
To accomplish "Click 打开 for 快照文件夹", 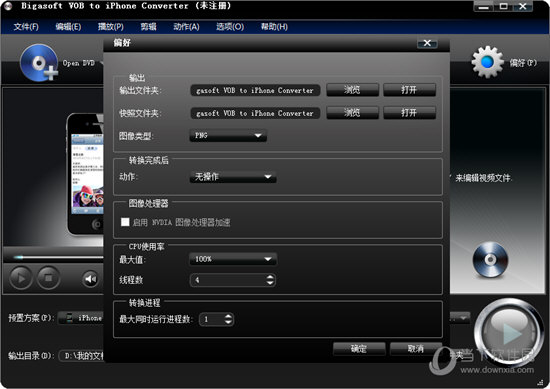I will (x=409, y=113).
